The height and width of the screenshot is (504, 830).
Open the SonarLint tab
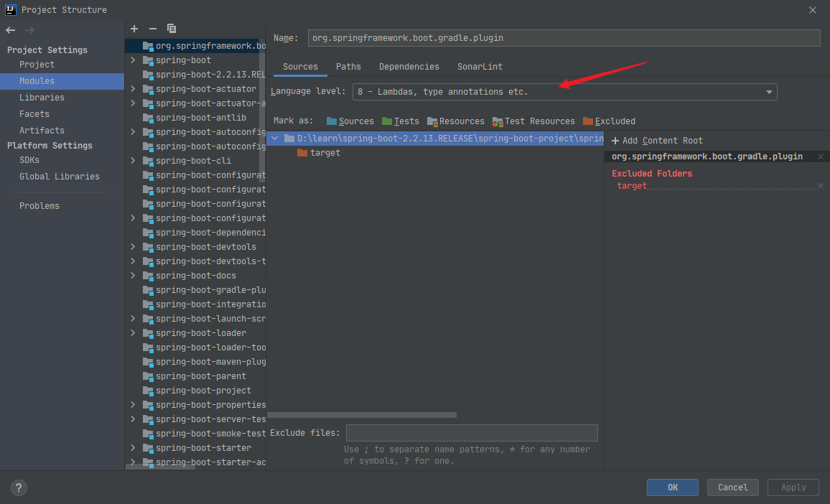[480, 67]
